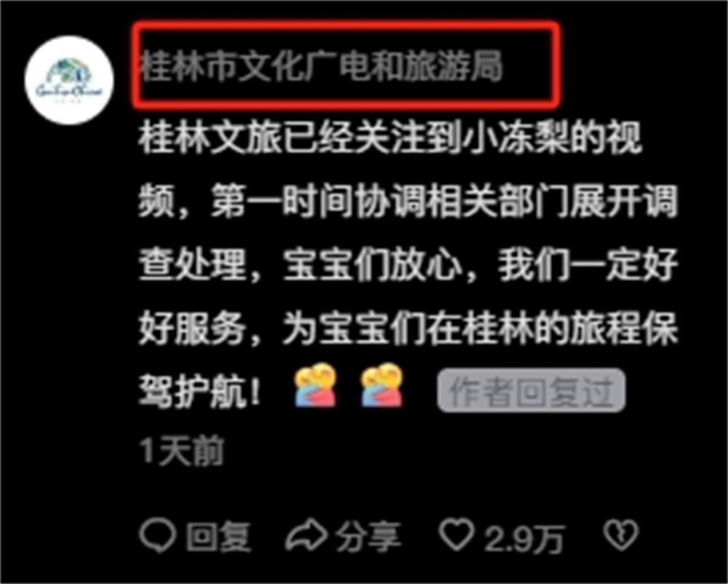Click the comment line starting 频，第一时间

click(408, 202)
